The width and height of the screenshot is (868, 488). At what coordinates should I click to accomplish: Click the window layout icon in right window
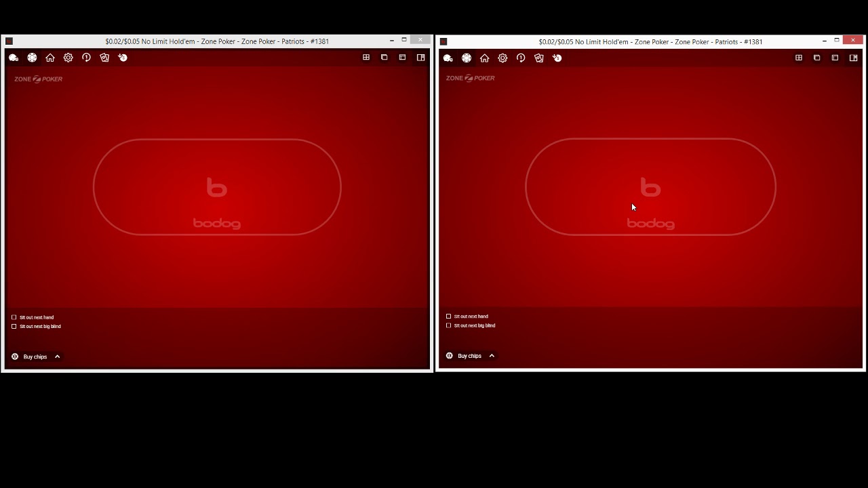835,58
